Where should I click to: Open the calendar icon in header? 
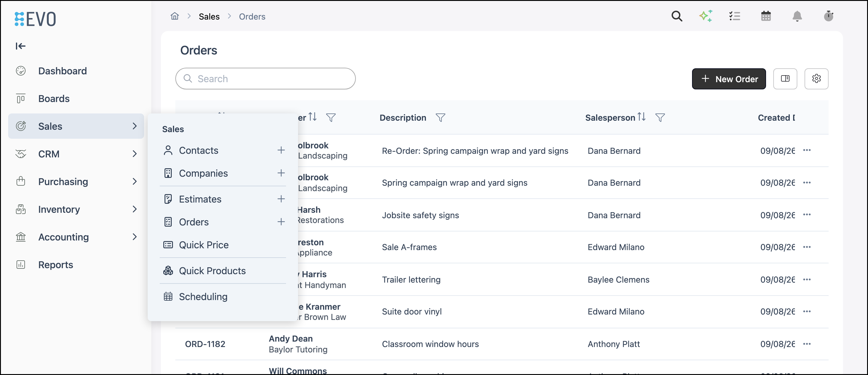coord(765,16)
